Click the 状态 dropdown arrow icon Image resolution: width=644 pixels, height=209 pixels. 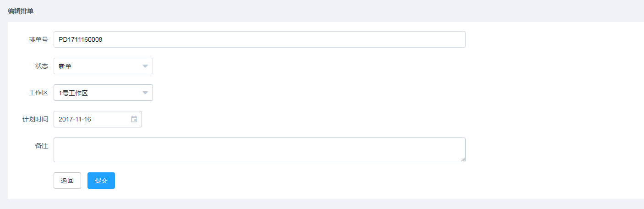coord(145,66)
